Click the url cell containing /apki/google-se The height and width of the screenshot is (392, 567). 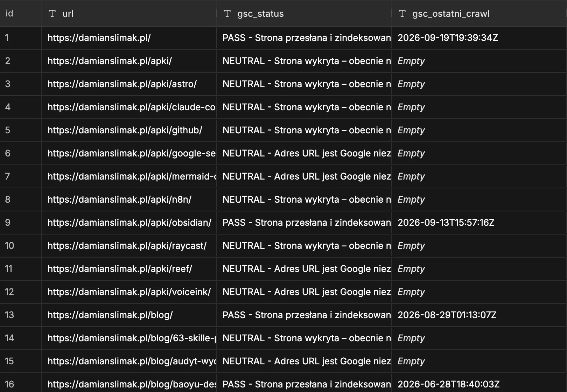point(129,153)
